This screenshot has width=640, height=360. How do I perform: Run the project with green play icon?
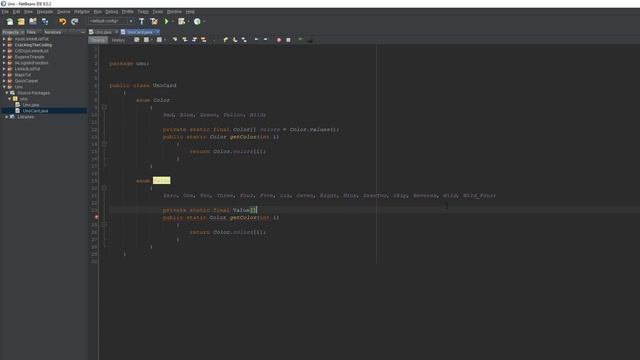coord(166,21)
